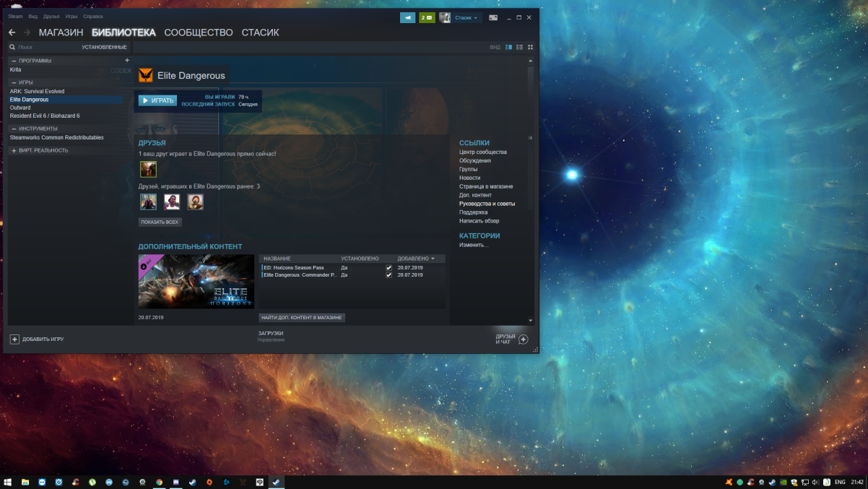868x489 pixels.
Task: Open the avatar of the friend currently playing
Action: tap(148, 169)
